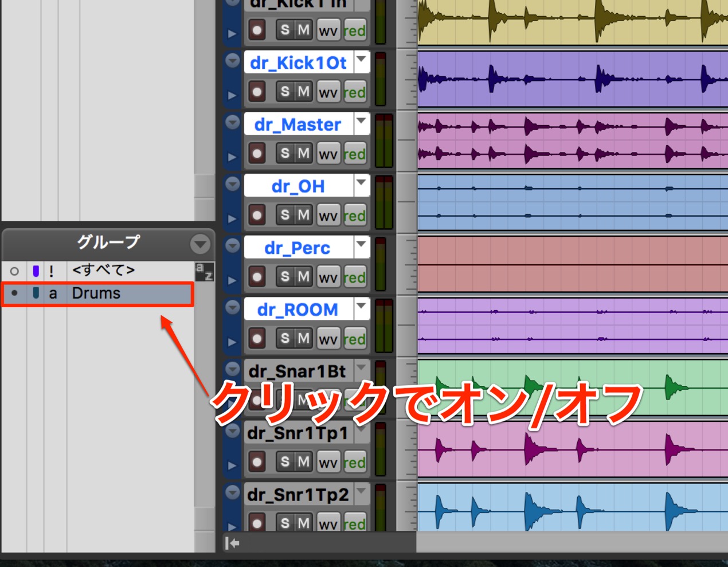
Task: Mute the dr_ROOM track
Action: (x=303, y=339)
